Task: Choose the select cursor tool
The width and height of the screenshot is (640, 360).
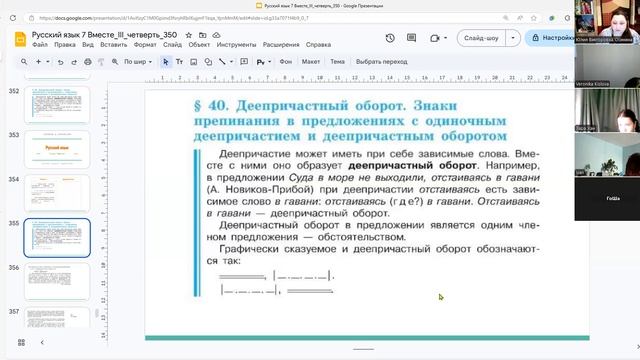Action: 165,62
